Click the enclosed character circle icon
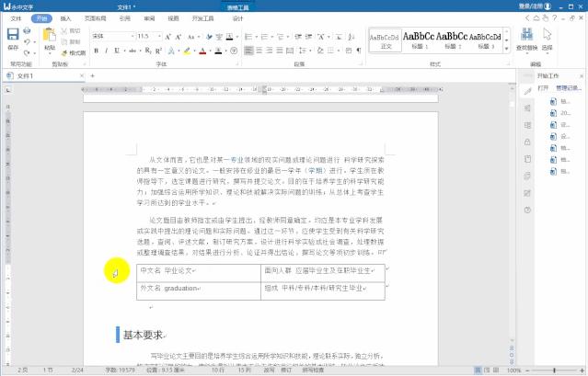The width and height of the screenshot is (588, 376). click(x=234, y=51)
